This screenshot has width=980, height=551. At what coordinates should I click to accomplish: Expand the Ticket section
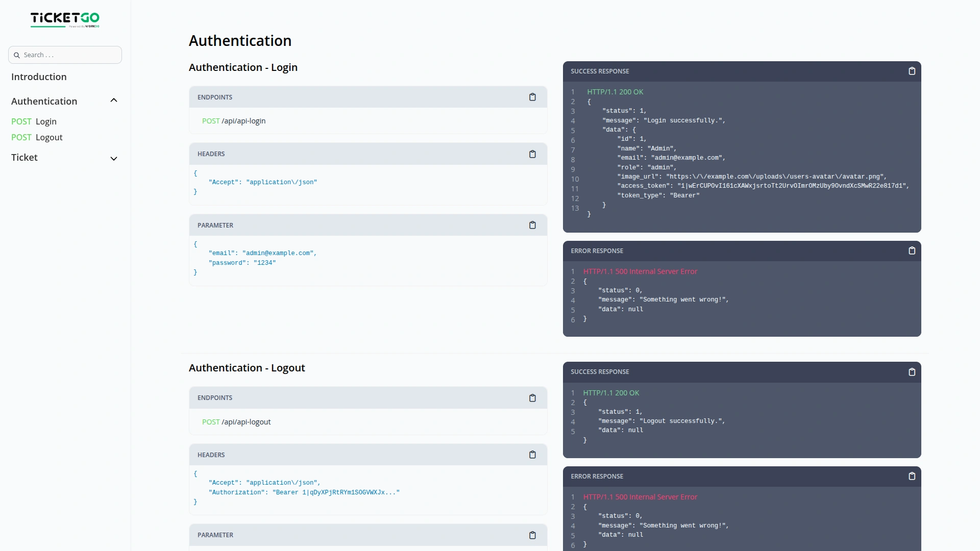pyautogui.click(x=114, y=159)
